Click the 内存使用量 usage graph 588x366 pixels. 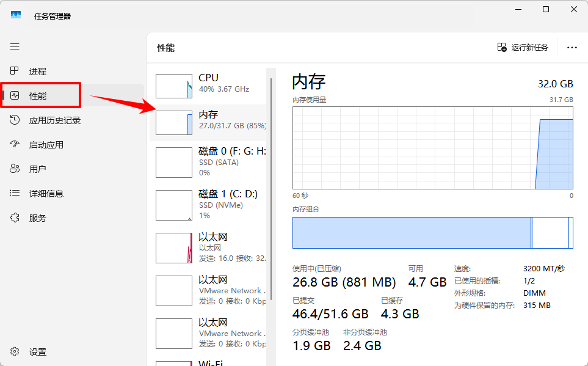coord(433,148)
